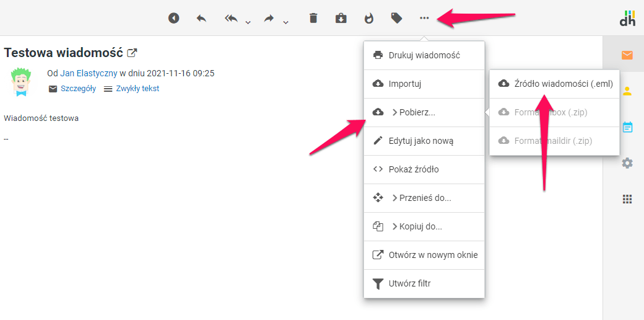Choose Źródło wiadomości (.eml) download option
The height and width of the screenshot is (320, 644).
pos(554,84)
